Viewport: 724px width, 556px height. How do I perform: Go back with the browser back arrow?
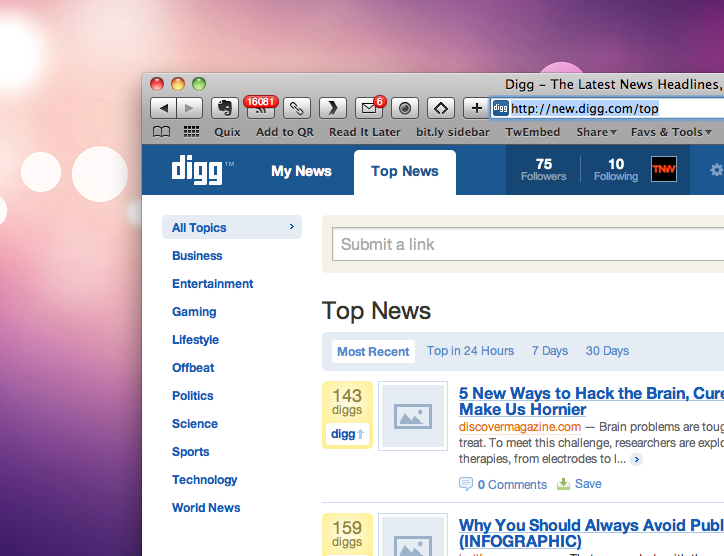[163, 109]
